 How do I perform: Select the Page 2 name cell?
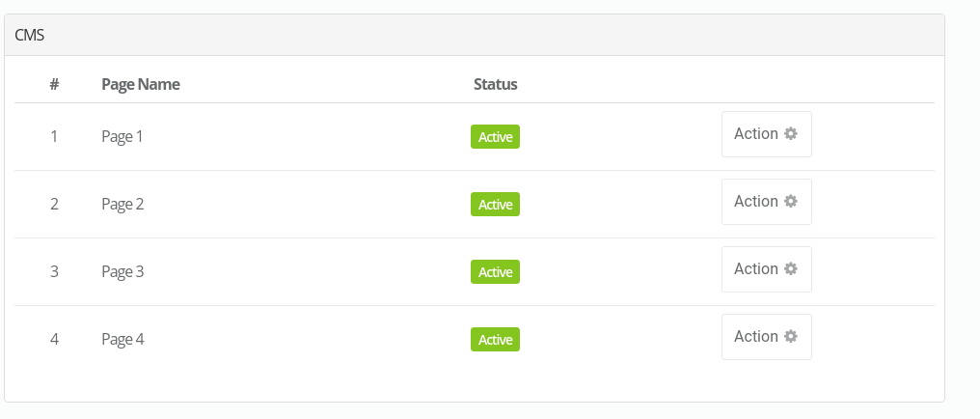coord(122,204)
